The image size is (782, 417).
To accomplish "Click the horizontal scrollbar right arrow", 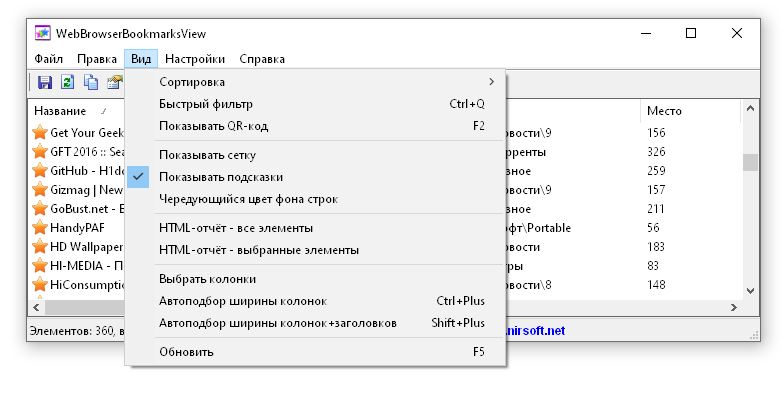I will [734, 307].
